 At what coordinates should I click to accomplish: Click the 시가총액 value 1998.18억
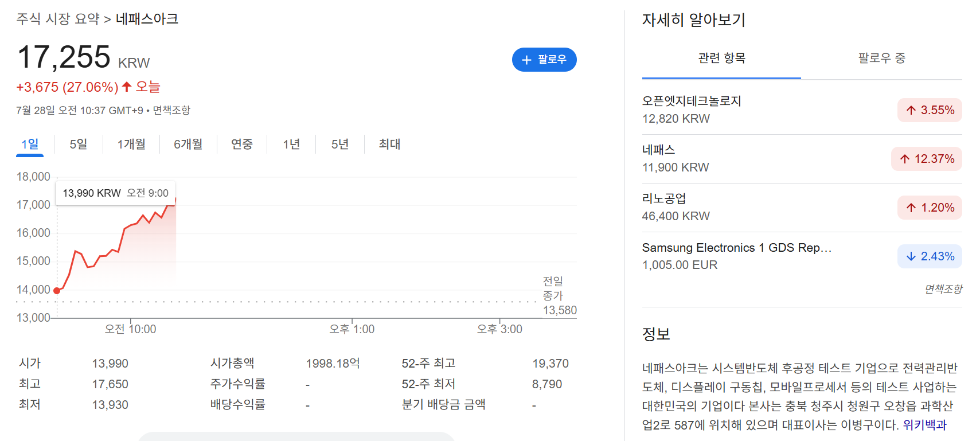coord(333,364)
